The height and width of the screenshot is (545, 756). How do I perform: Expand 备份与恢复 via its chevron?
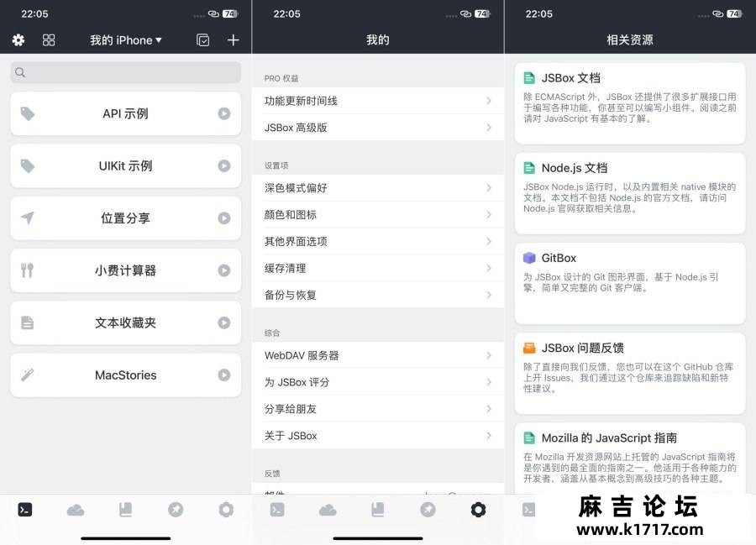point(489,295)
